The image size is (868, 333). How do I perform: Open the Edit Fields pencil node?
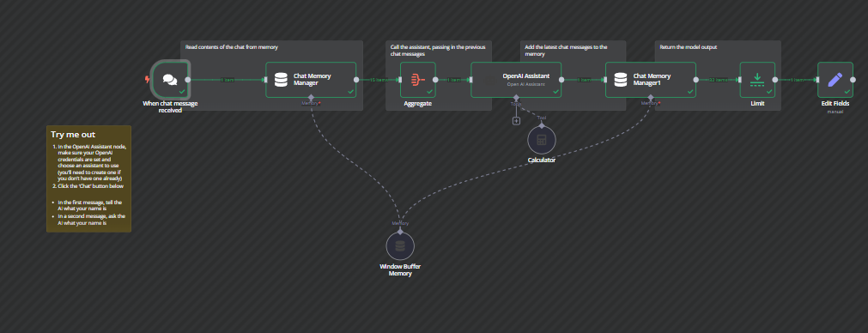[835, 80]
